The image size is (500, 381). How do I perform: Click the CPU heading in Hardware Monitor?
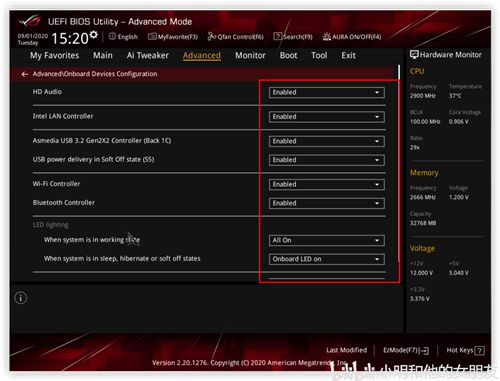point(417,71)
